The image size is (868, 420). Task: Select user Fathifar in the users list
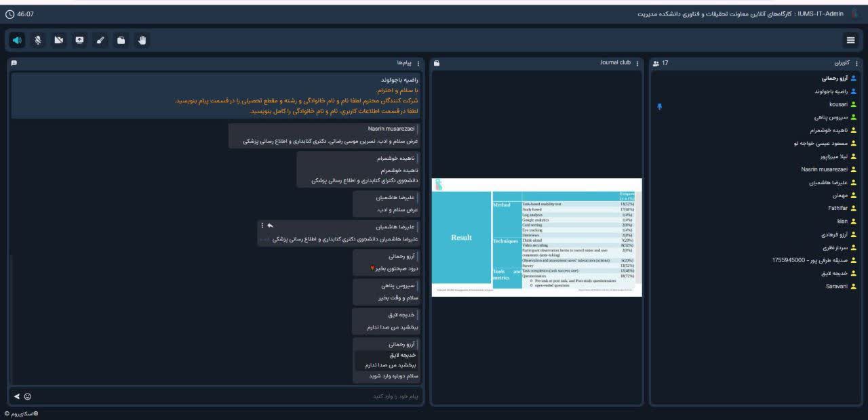pyautogui.click(x=837, y=208)
